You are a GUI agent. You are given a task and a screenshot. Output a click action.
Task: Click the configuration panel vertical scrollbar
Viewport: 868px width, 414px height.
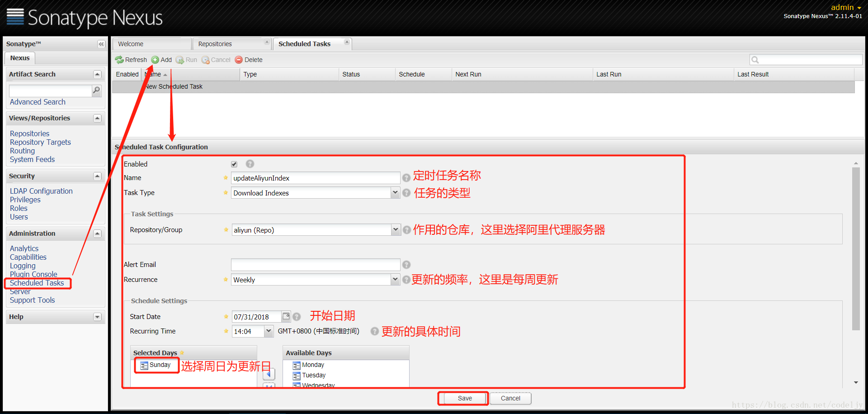856,249
